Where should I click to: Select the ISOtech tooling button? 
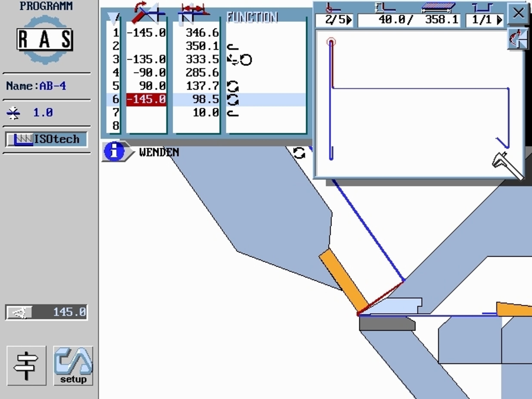coord(46,139)
